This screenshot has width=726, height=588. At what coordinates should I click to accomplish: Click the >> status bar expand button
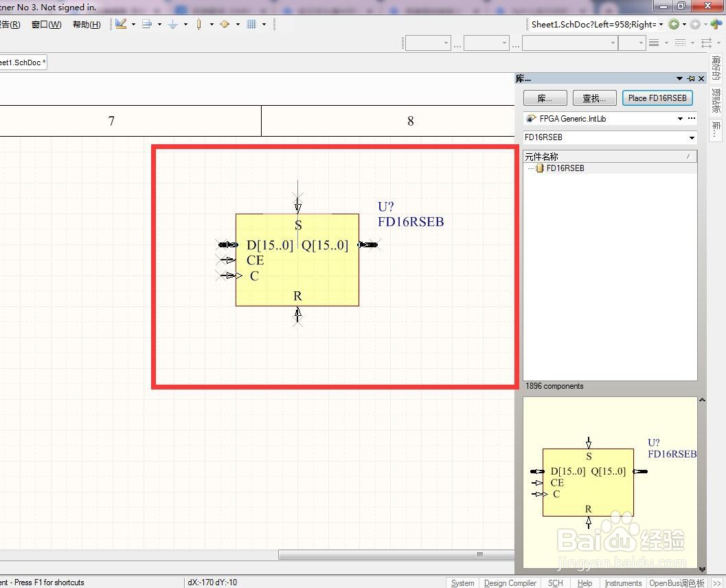coord(716,583)
